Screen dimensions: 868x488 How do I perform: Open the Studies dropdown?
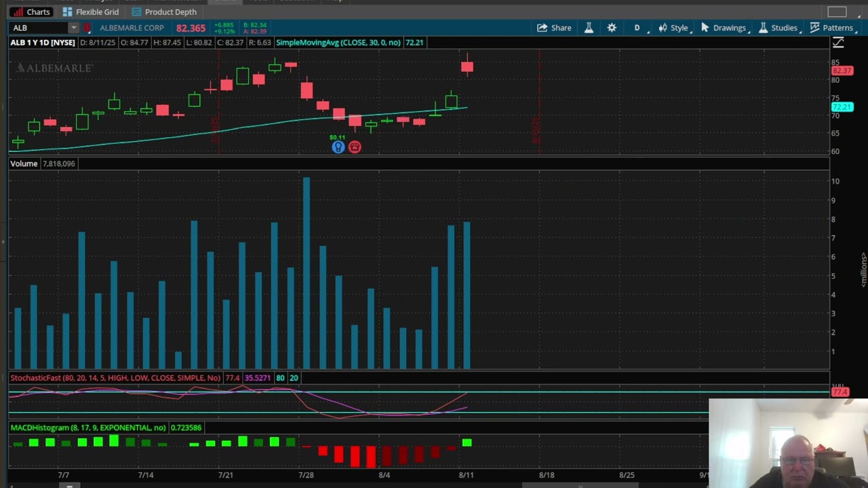(x=779, y=28)
